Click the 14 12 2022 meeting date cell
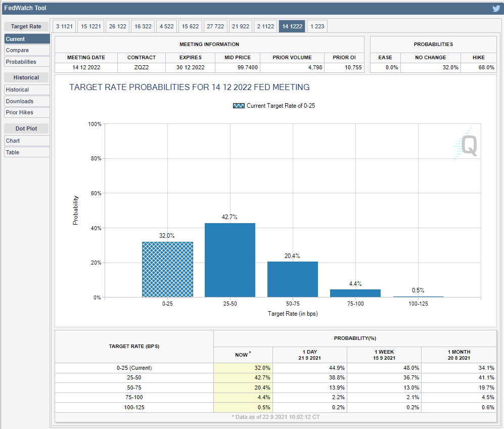 (86, 67)
